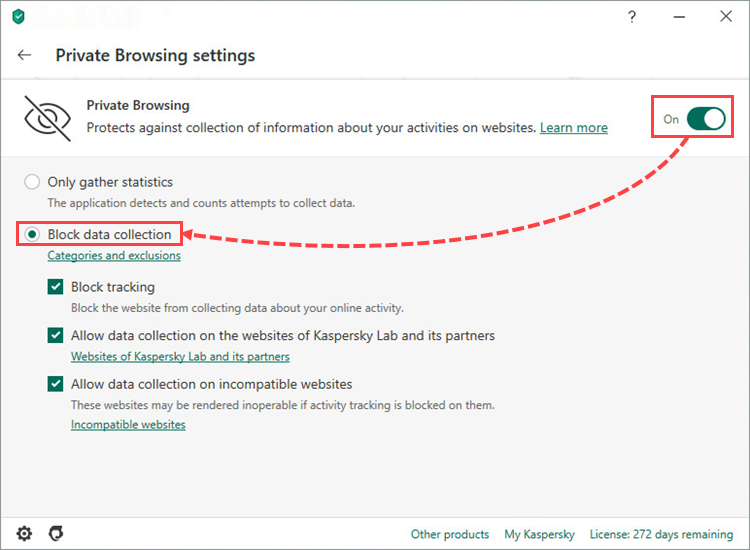Click the text 'The application detects and counts attempts'
Image resolution: width=750 pixels, height=550 pixels.
pyautogui.click(x=201, y=203)
